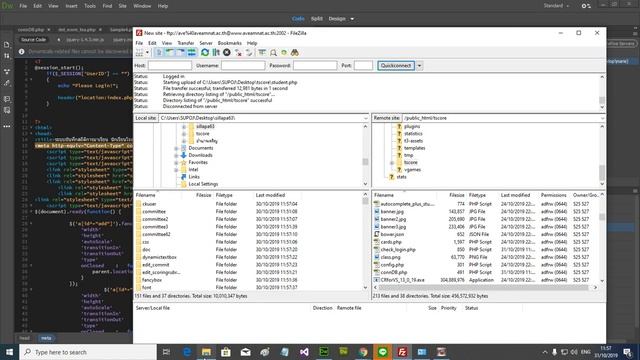
Task: Open the Remote site path dropdown
Action: coord(602,118)
